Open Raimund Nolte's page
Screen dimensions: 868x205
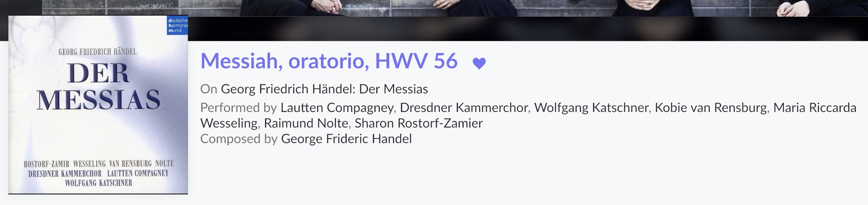(306, 123)
